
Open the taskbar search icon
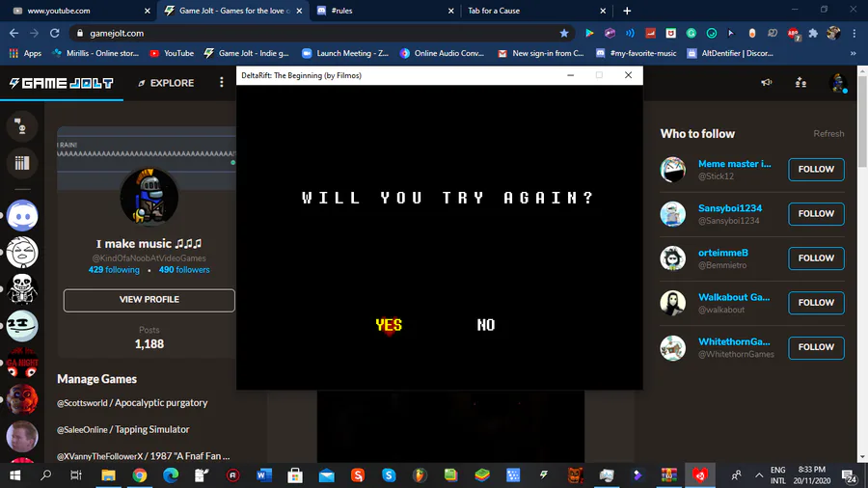pyautogui.click(x=46, y=475)
